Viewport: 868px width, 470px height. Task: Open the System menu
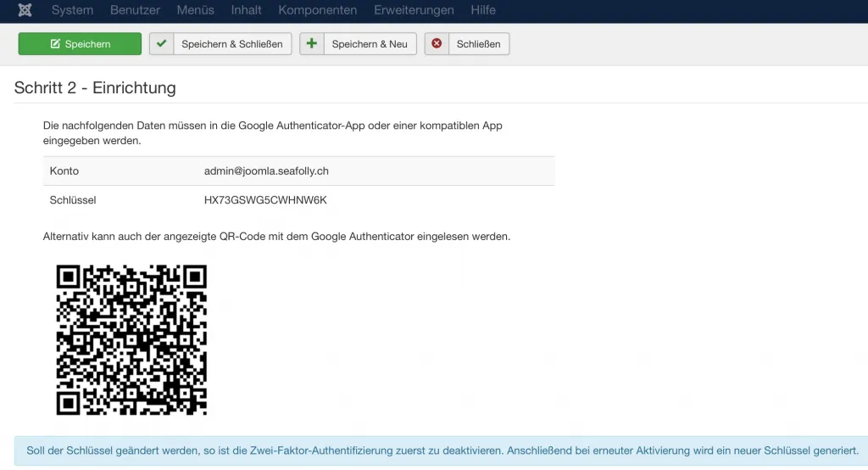(73, 10)
